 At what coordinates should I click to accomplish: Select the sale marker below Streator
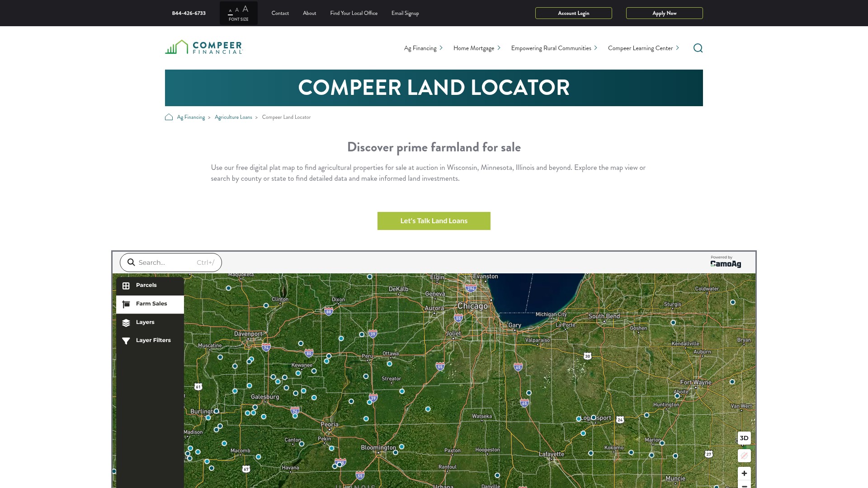pos(402,391)
